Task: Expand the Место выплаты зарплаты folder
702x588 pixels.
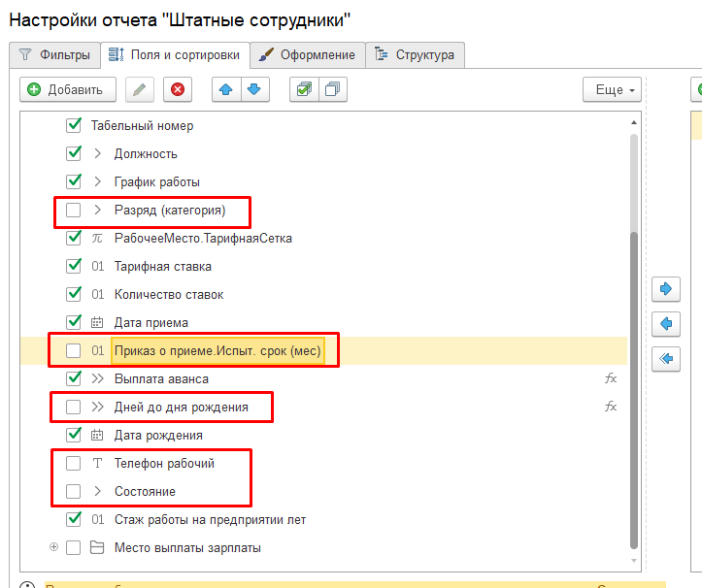Action: [53, 548]
